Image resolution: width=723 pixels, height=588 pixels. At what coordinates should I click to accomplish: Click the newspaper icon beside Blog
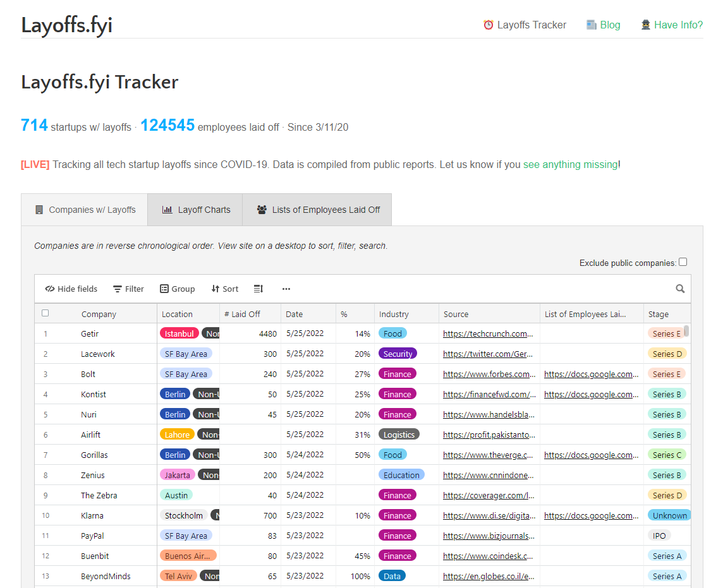coord(591,25)
